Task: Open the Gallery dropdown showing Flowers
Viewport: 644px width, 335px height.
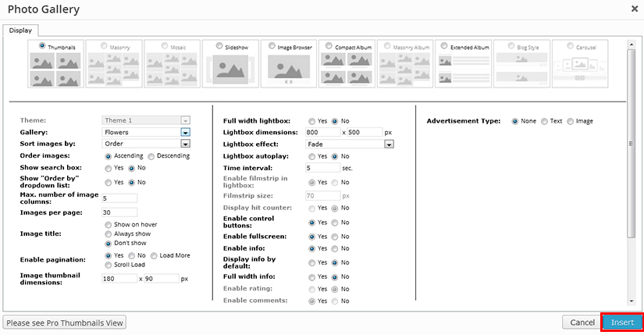Action: [x=185, y=132]
